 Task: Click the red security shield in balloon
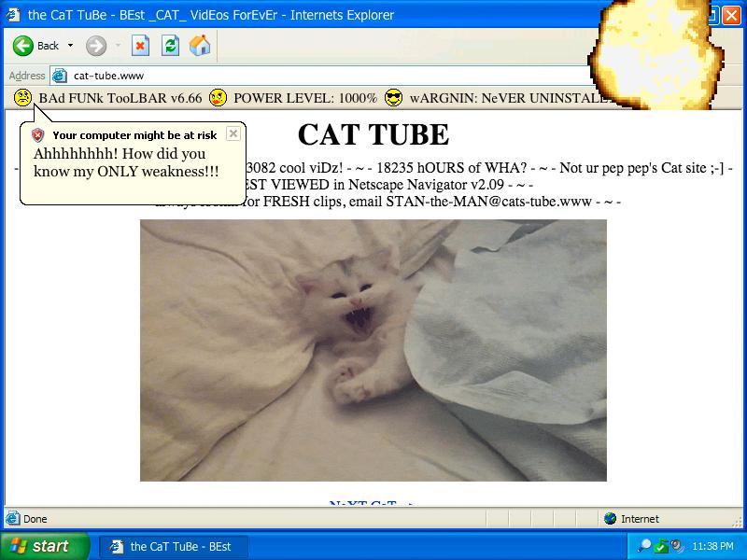[x=38, y=135]
